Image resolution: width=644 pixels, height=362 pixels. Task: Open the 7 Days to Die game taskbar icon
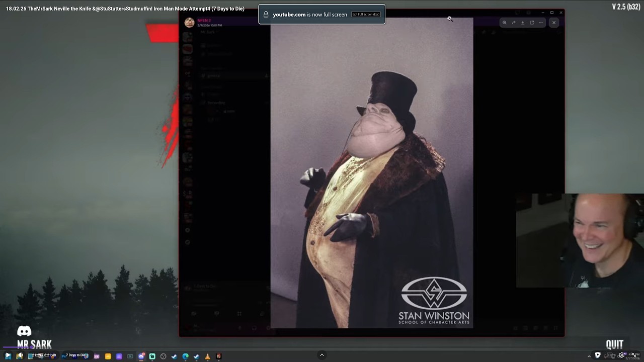coord(218,356)
